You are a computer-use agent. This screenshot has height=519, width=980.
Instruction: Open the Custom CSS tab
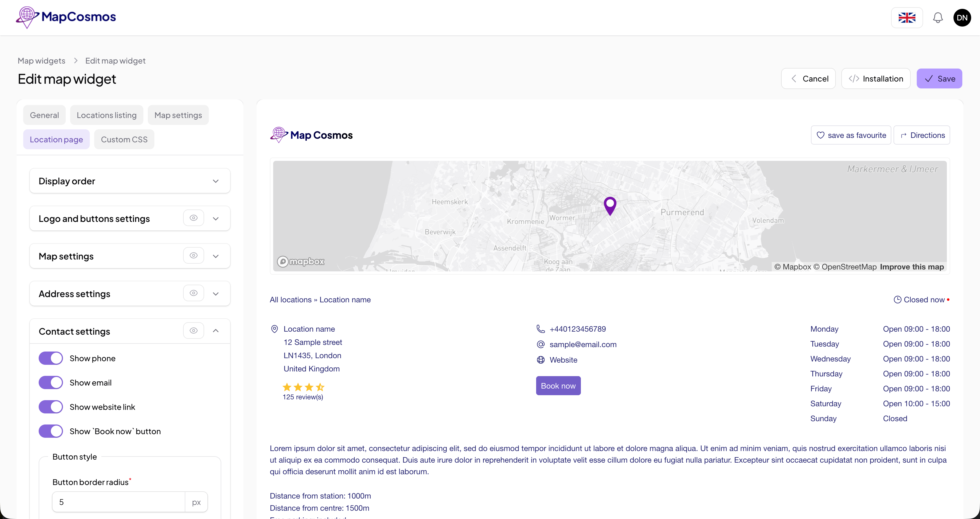click(124, 139)
